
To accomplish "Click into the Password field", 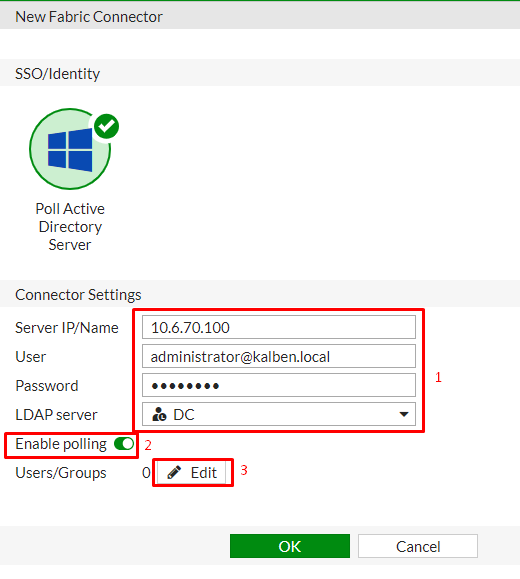I will (279, 385).
